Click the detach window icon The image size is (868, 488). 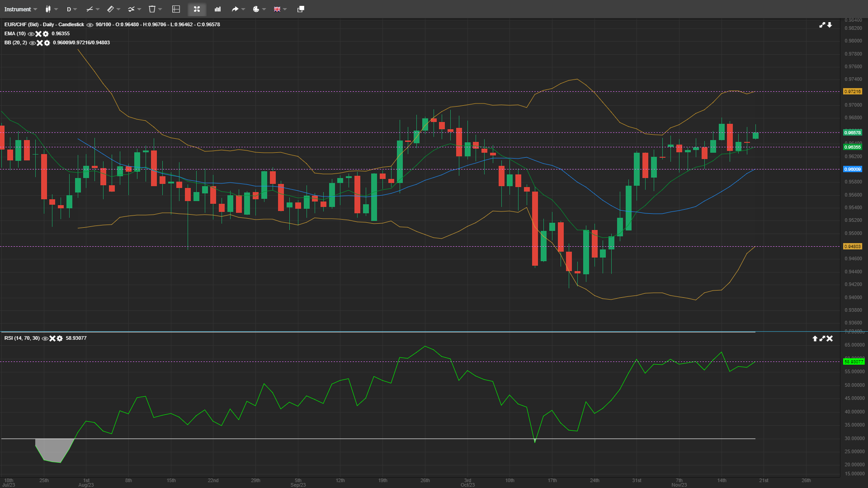pyautogui.click(x=301, y=9)
